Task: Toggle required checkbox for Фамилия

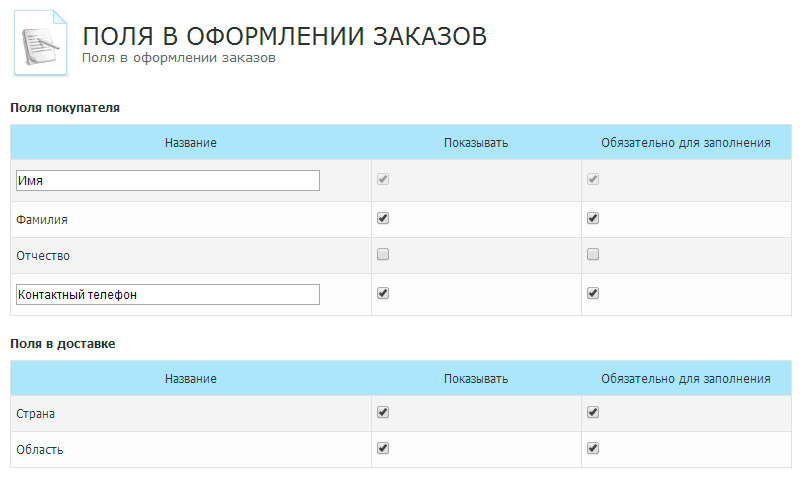Action: 593,218
